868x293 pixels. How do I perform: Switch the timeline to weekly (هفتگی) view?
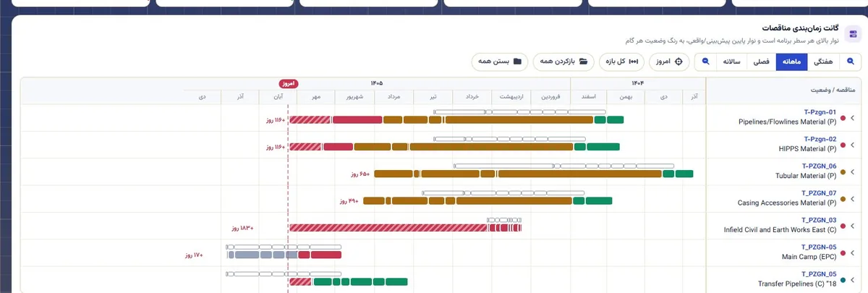click(x=823, y=61)
